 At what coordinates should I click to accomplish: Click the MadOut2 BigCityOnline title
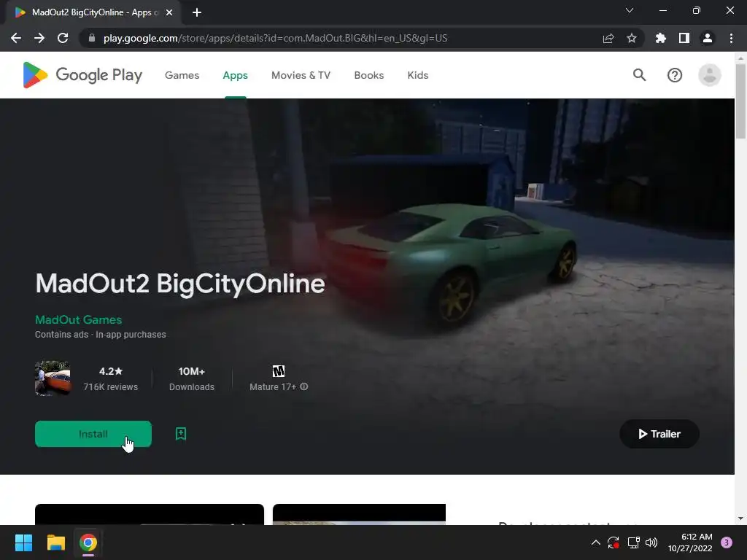[180, 284]
